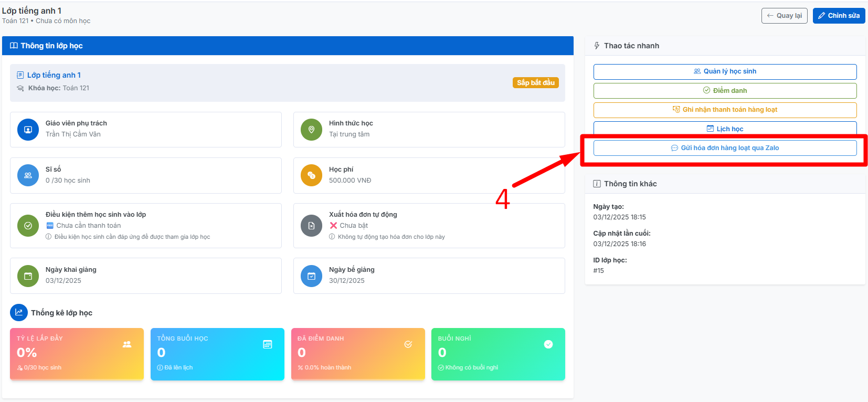Click the chart icon next to Thống kê lớp học
Screen dimensions: 868x402
(x=19, y=312)
